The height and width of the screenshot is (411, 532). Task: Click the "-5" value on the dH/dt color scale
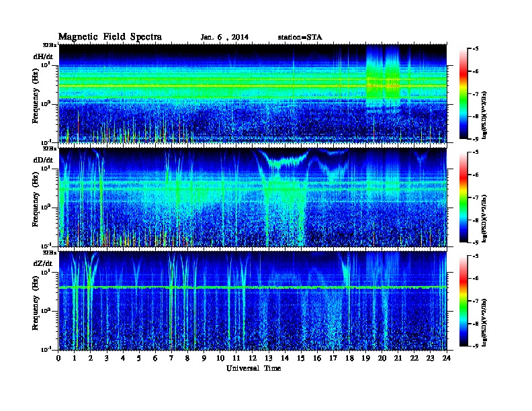pyautogui.click(x=476, y=49)
